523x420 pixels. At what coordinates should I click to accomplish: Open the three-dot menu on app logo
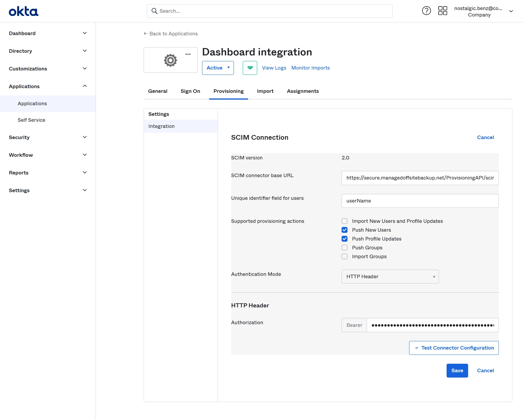(x=188, y=54)
